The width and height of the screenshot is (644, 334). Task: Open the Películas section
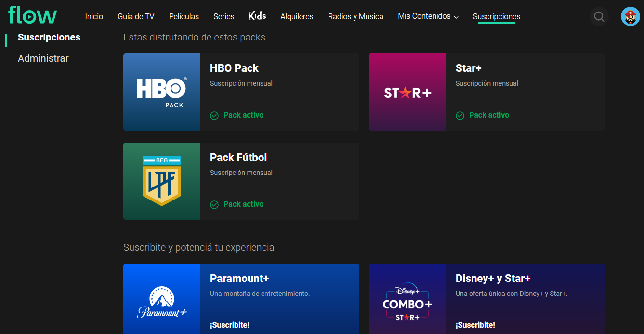click(x=184, y=16)
